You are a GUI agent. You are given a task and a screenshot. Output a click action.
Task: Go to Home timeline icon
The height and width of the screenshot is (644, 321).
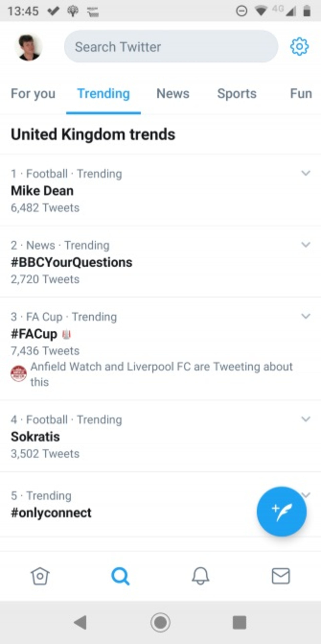tap(40, 576)
